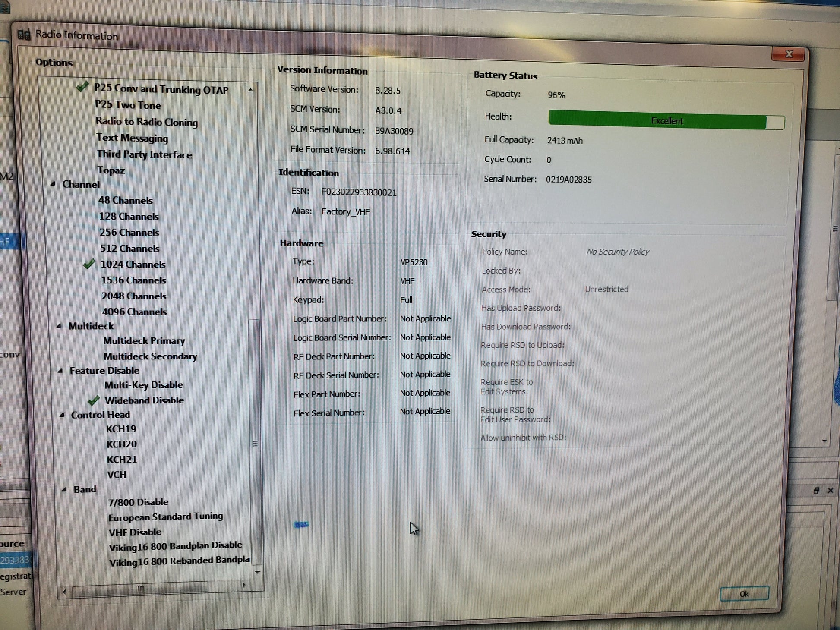Collapse the Channel tree group
The image size is (840, 630).
click(x=53, y=184)
